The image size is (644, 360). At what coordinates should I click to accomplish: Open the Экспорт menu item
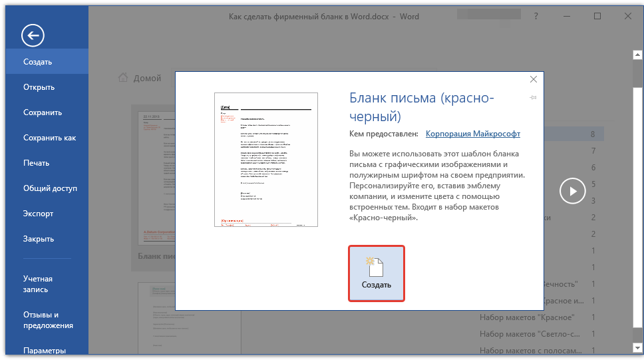38,214
